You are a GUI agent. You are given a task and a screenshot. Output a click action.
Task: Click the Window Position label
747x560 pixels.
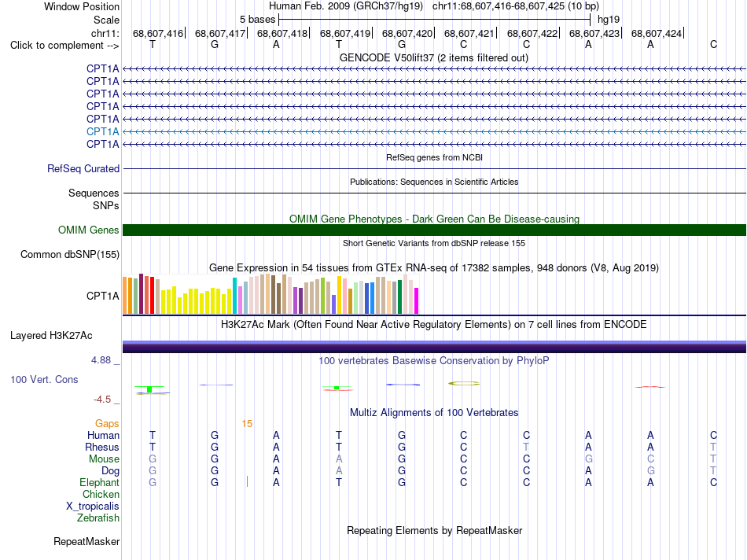(x=82, y=6)
